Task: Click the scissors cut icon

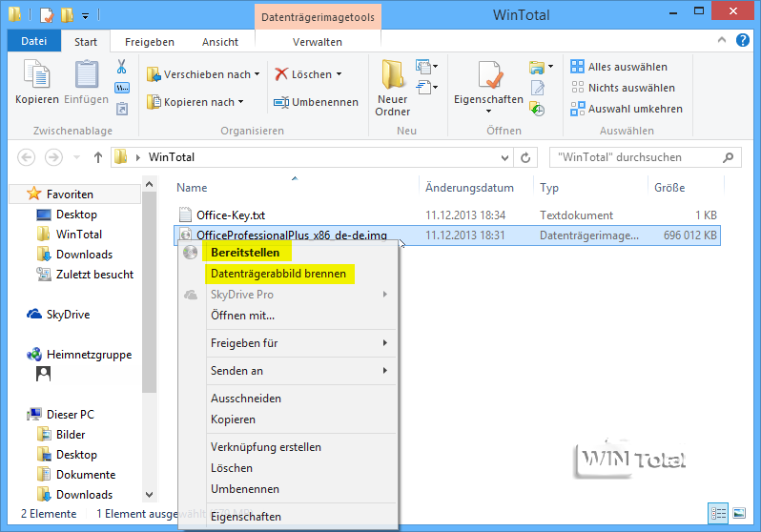Action: click(121, 67)
